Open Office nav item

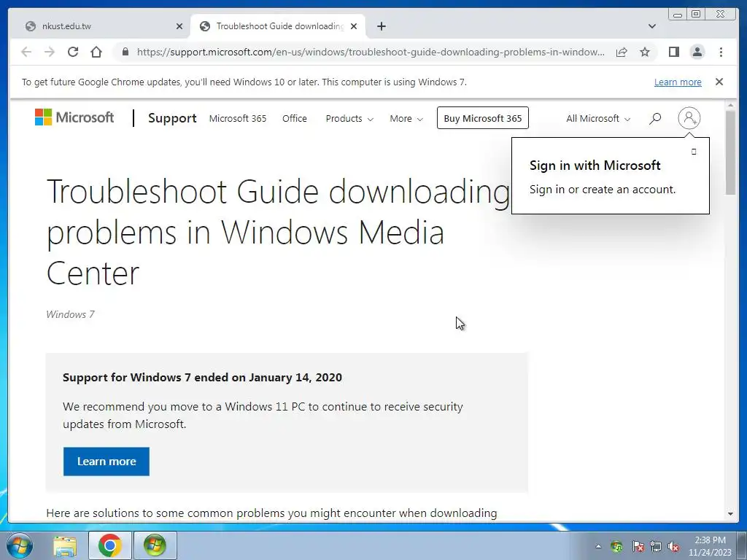click(x=295, y=119)
